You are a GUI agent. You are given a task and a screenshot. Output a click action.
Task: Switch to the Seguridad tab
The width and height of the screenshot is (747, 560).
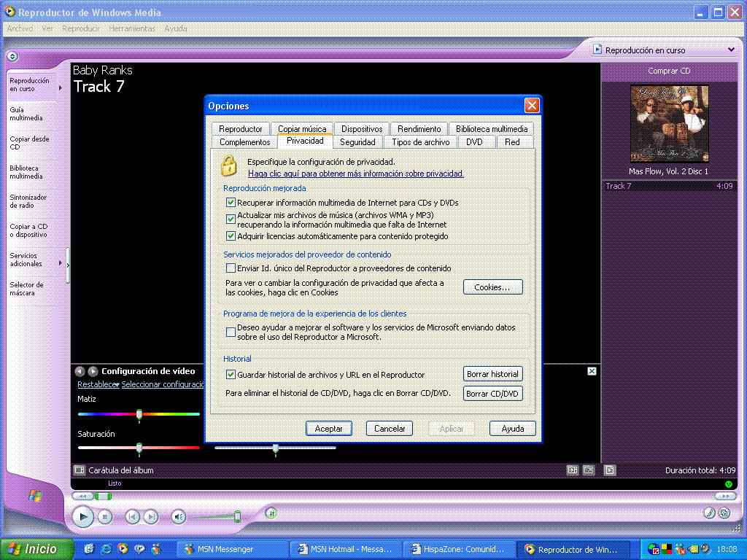point(357,142)
